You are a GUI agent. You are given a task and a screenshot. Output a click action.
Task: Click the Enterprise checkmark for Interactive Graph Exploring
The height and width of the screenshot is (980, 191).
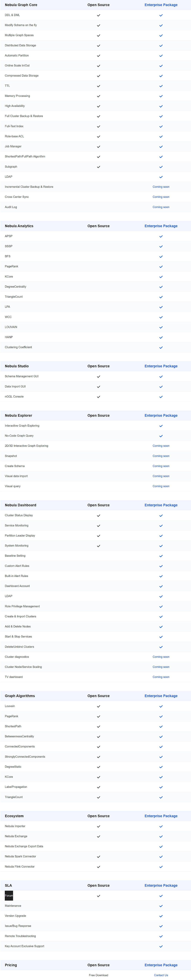[161, 426]
